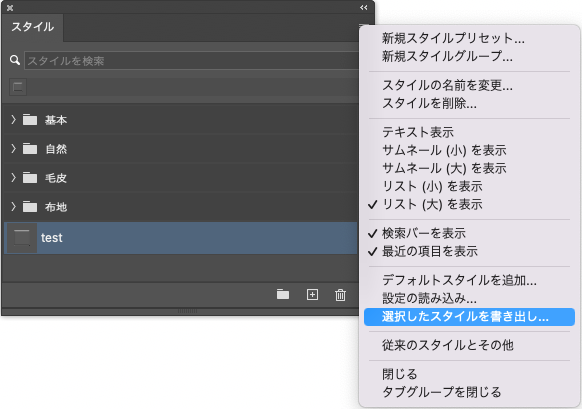Collapse panel using double-arrow icon
The image size is (582, 409).
click(x=364, y=7)
